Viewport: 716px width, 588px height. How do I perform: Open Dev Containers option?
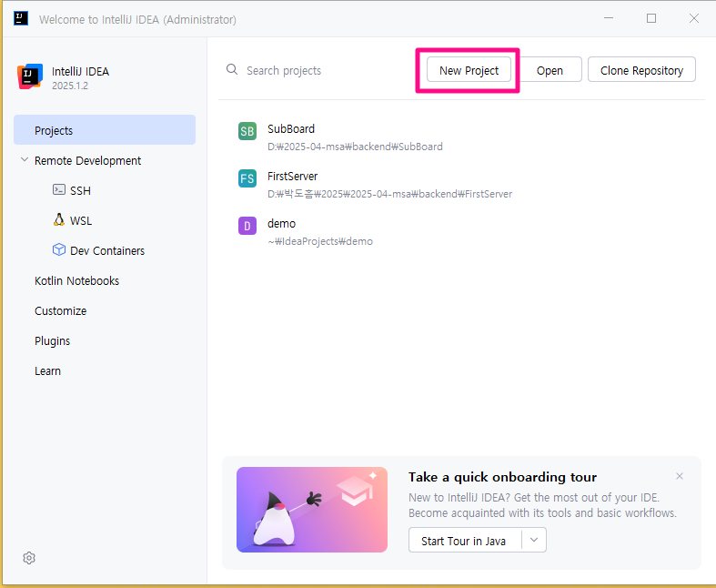point(107,251)
